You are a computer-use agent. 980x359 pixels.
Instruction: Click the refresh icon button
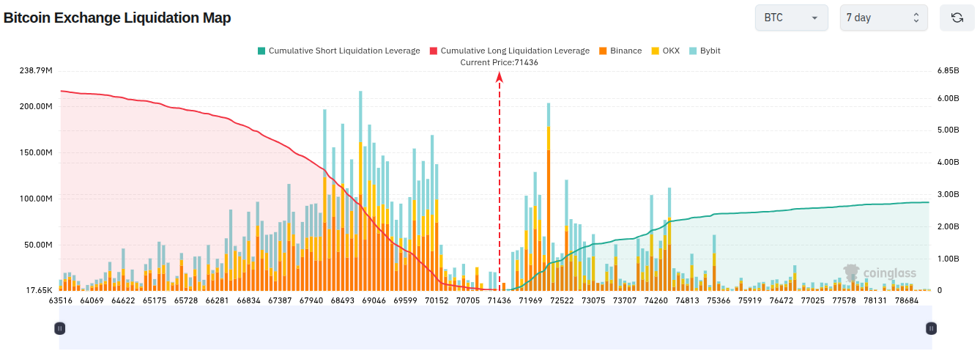[x=957, y=18]
